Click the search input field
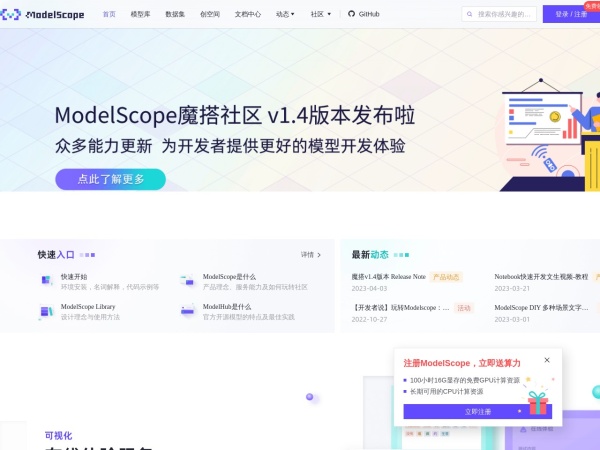The width and height of the screenshot is (600, 450). pos(499,14)
